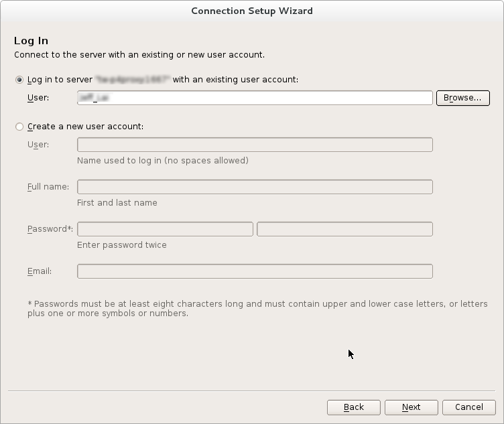Click the existing account User text field
This screenshot has height=424, width=504.
(x=255, y=98)
